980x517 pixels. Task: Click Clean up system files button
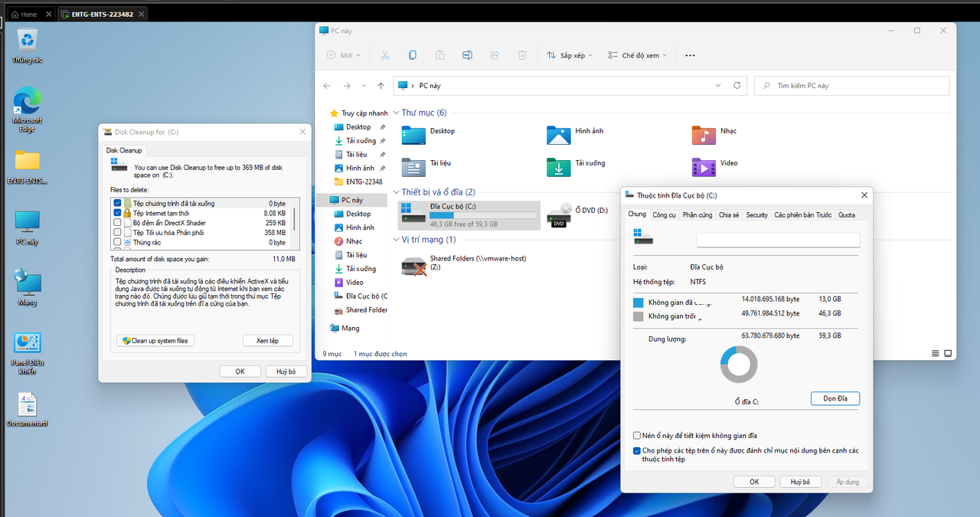155,341
